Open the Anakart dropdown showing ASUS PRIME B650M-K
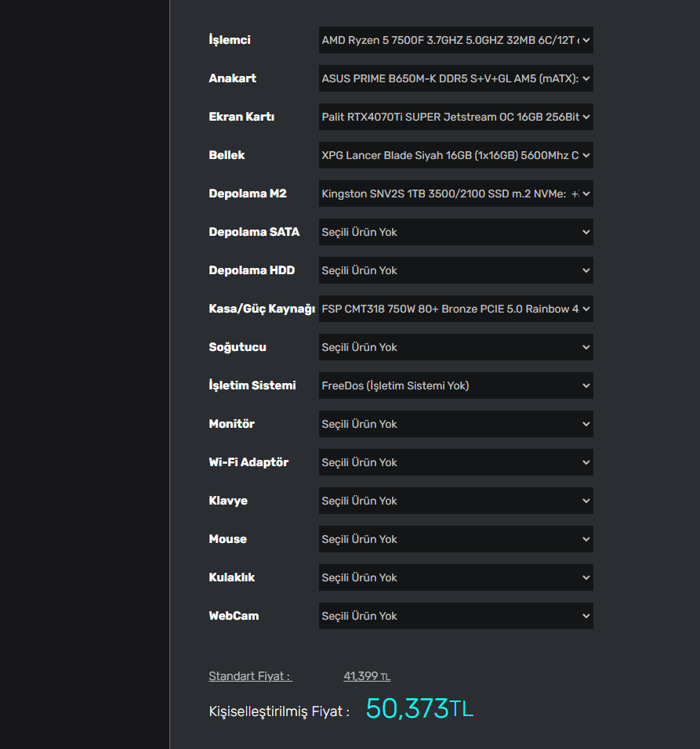The height and width of the screenshot is (749, 700). [456, 78]
